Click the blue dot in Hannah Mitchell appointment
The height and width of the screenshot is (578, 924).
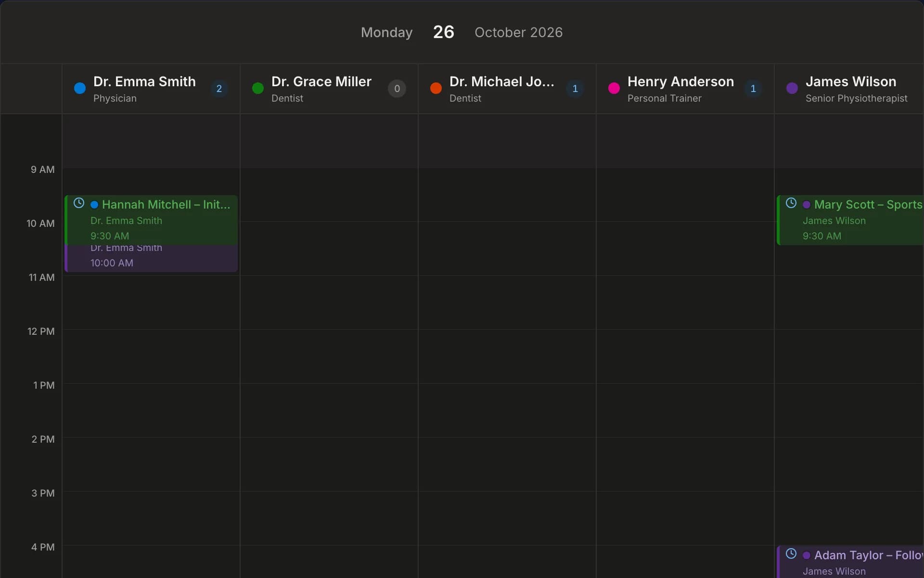tap(94, 205)
